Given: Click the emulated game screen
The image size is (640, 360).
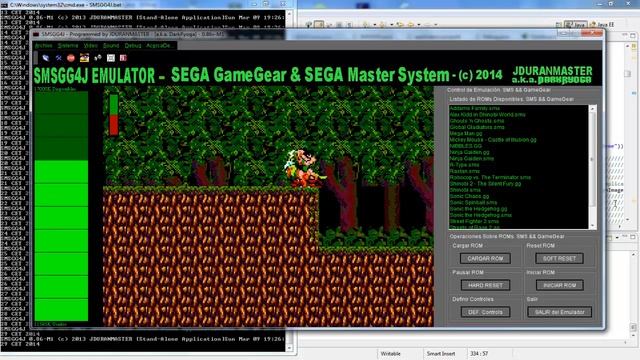Looking at the screenshot, I should [268, 206].
